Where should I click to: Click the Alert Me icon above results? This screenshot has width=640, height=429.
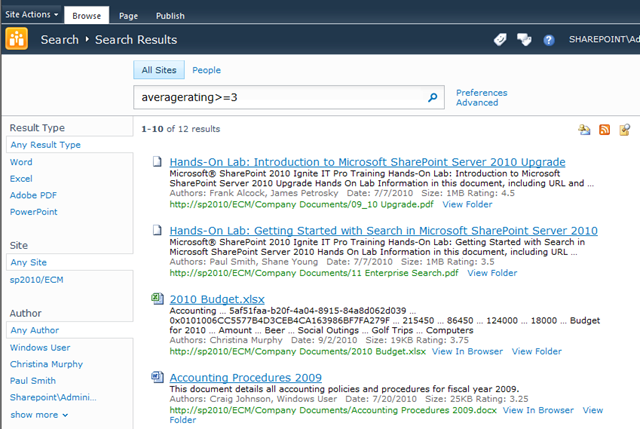tap(584, 130)
